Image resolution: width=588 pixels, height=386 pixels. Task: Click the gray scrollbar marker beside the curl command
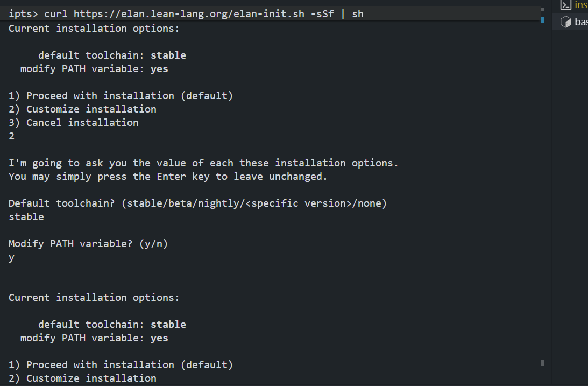tap(543, 10)
